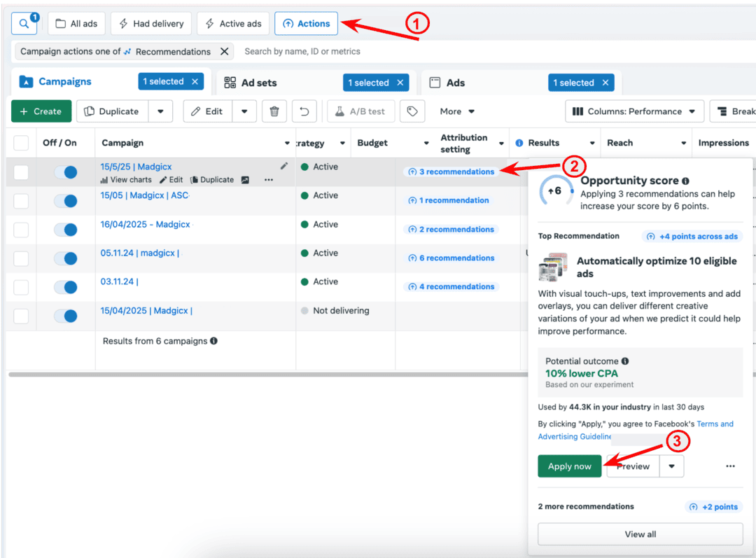Open the tag label icon
Image resolution: width=756 pixels, height=558 pixels.
[x=412, y=111]
